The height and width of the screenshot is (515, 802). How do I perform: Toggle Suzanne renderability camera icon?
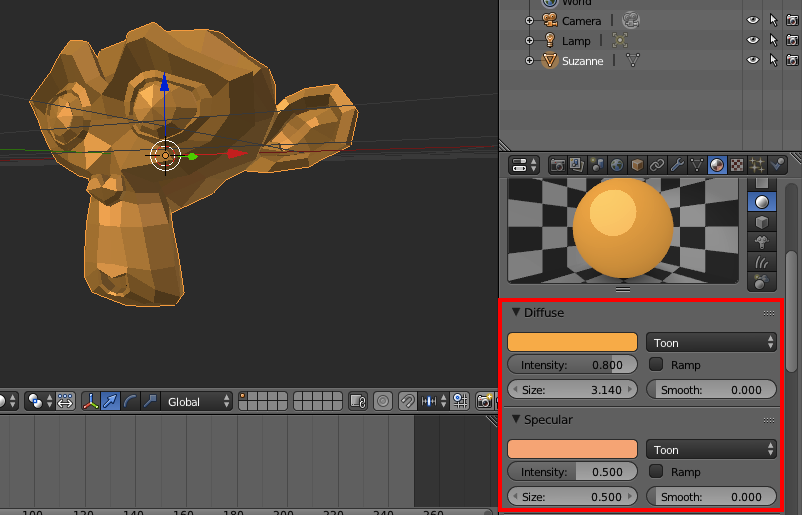coord(792,60)
